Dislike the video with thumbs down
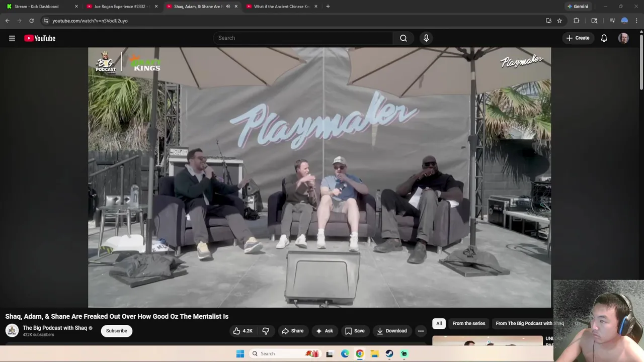644x362 pixels. pos(266,331)
